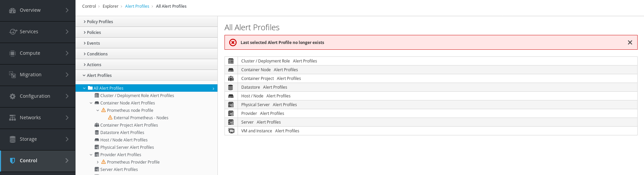Expand Prometheus Provider Profile tree node
This screenshot has height=175, width=644.
98,162
